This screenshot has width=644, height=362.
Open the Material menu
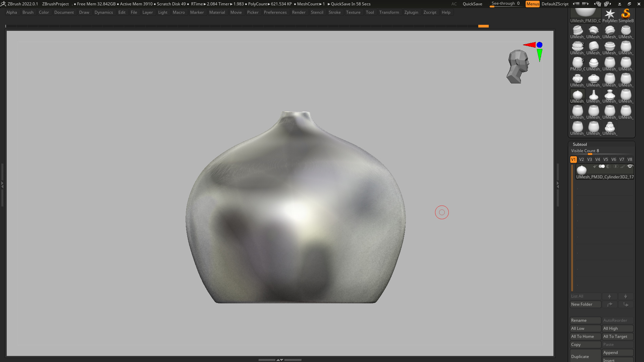click(217, 12)
